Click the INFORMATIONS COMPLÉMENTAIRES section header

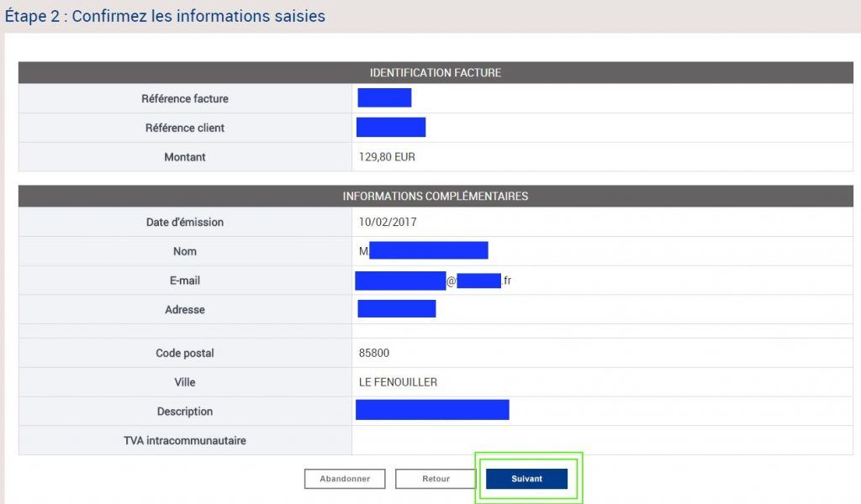[x=436, y=197]
